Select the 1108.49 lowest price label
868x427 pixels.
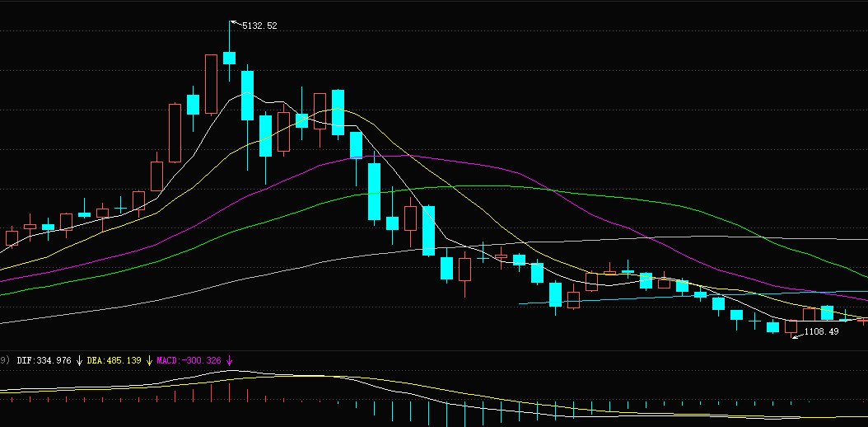point(822,331)
